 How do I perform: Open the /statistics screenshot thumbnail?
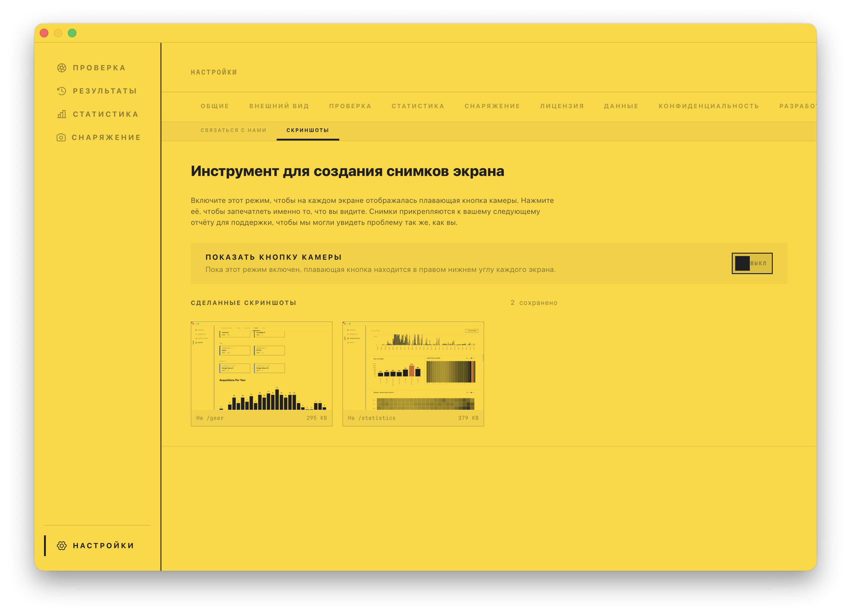pos(413,374)
